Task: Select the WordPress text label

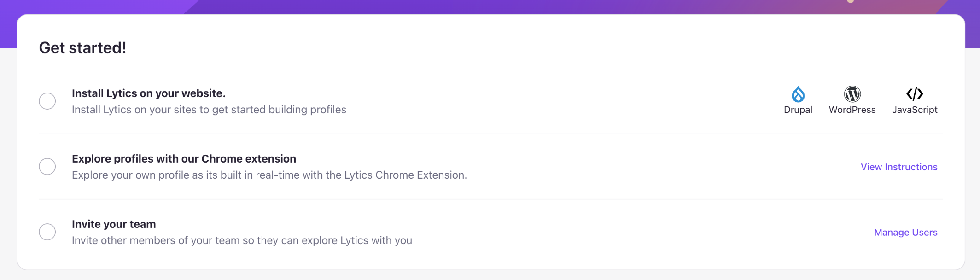Action: click(852, 110)
